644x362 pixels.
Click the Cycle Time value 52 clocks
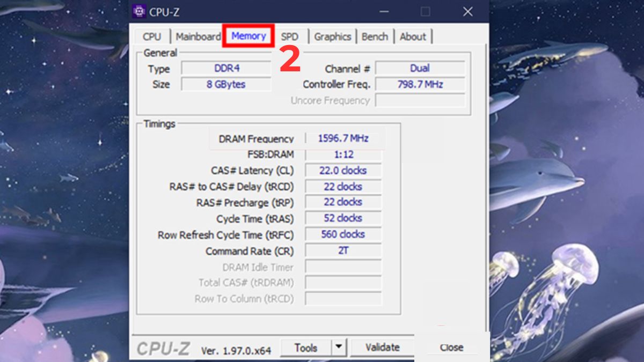(343, 218)
